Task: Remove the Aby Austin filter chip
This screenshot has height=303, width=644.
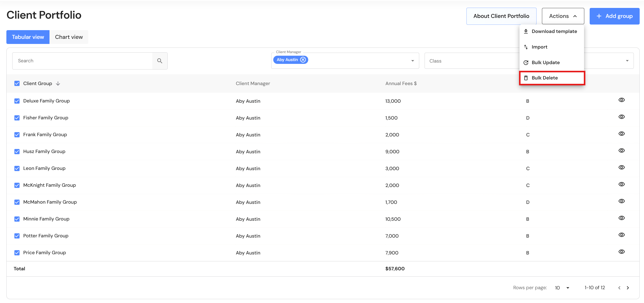Action: [x=303, y=60]
